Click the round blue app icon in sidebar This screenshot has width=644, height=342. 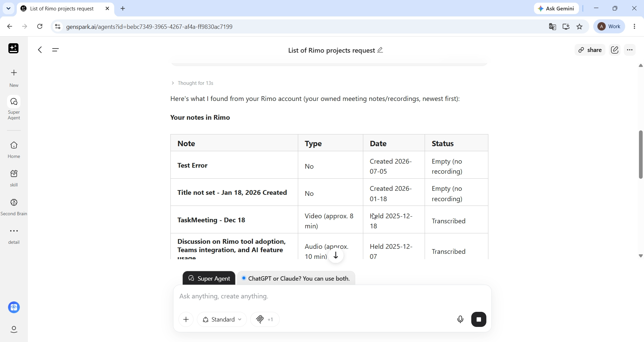[14, 307]
